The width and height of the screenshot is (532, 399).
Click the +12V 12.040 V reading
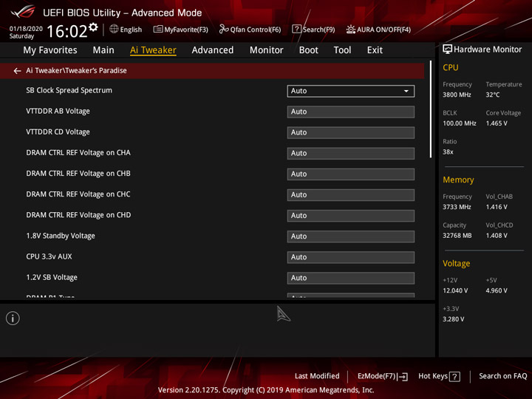(x=455, y=291)
